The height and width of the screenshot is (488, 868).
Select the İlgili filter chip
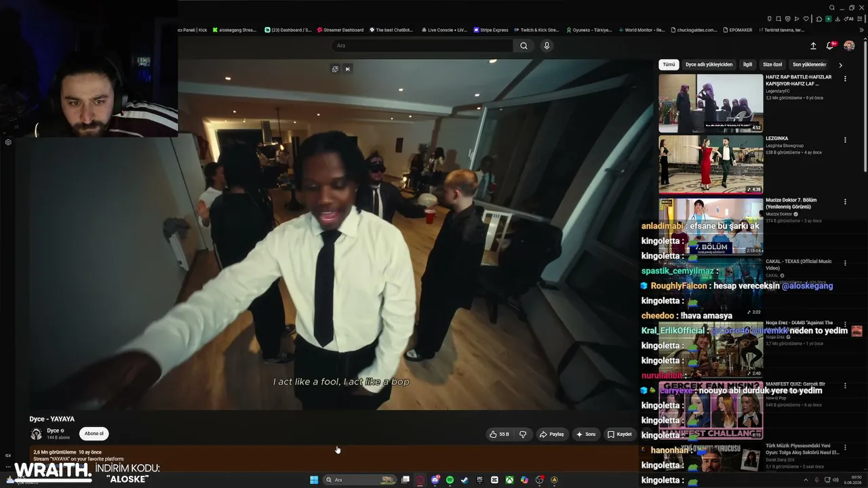(x=747, y=64)
